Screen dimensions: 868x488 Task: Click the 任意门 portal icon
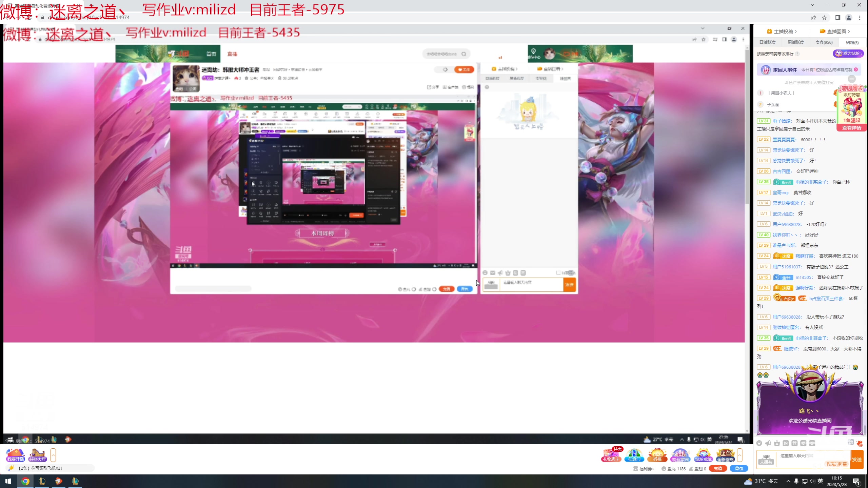tap(634, 455)
